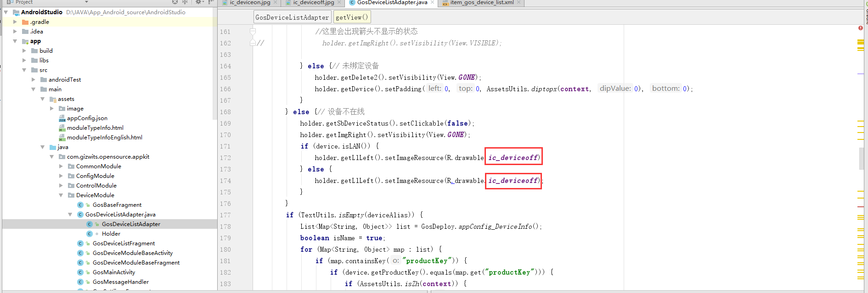Screen dimensions: 868x293
Task: Click the GosDeviceListAdapter breadcrumb
Action: click(x=292, y=17)
